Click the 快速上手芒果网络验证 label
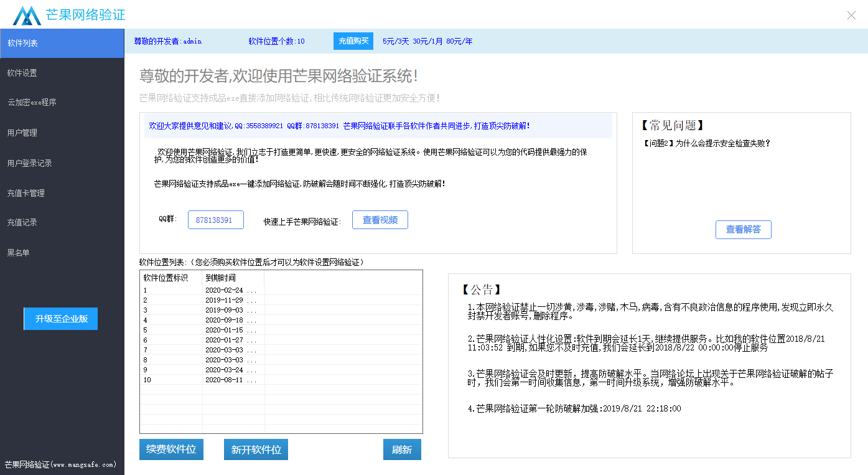 (x=302, y=221)
